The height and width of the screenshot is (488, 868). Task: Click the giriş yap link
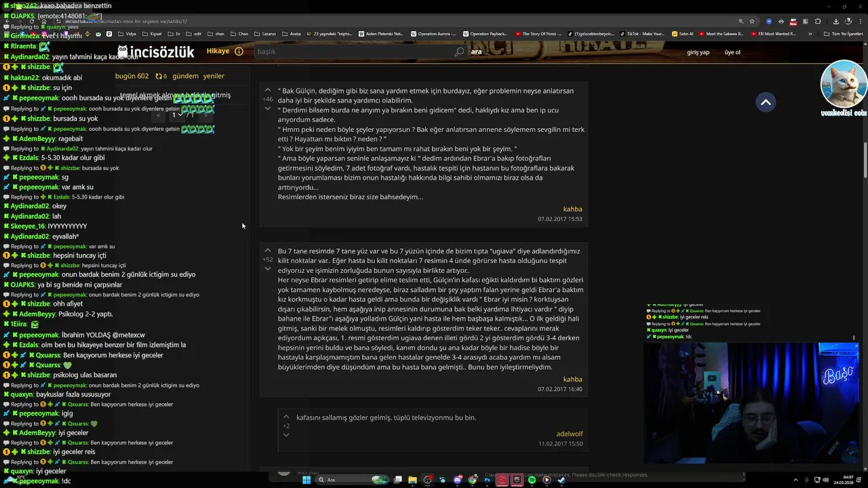[698, 52]
